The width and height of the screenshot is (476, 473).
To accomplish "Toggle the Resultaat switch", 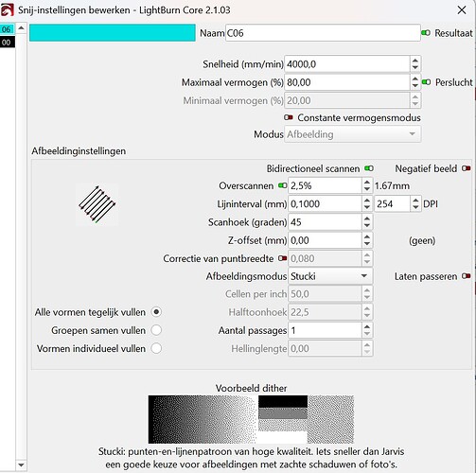I will pos(426,33).
